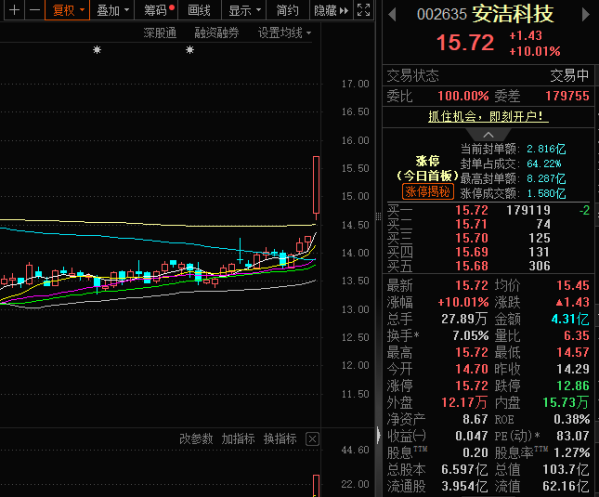
Task: Click 买一 volume 179119
Action: [528, 210]
